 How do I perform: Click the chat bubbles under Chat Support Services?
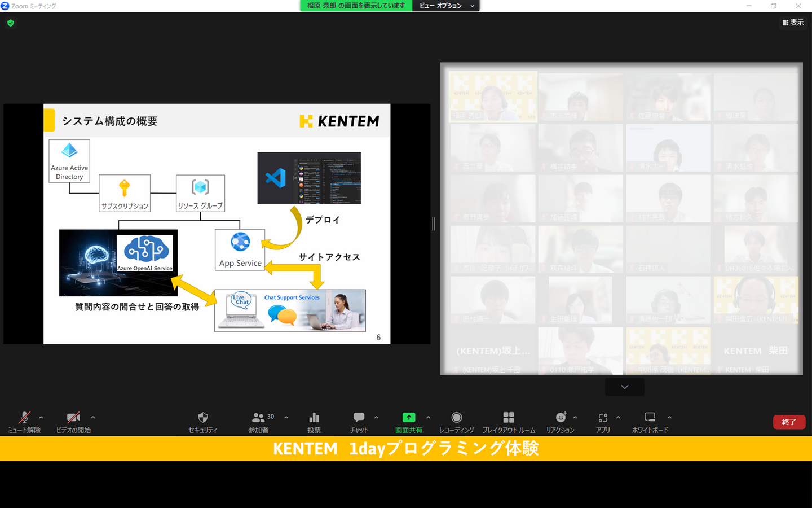pyautogui.click(x=283, y=315)
